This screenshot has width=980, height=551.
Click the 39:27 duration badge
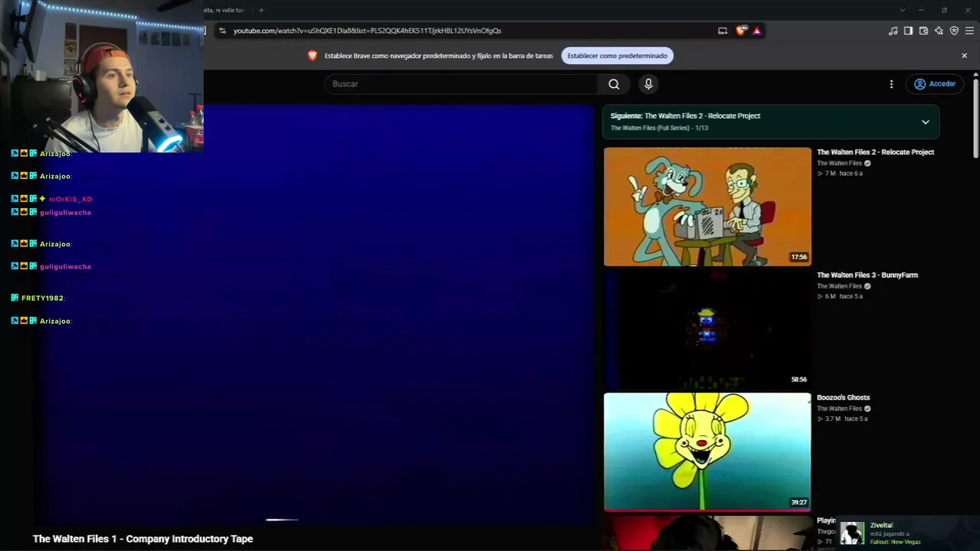point(799,502)
